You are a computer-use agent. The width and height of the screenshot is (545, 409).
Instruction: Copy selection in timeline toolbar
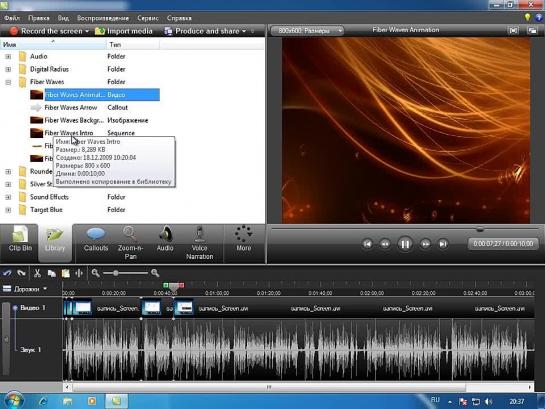click(51, 273)
